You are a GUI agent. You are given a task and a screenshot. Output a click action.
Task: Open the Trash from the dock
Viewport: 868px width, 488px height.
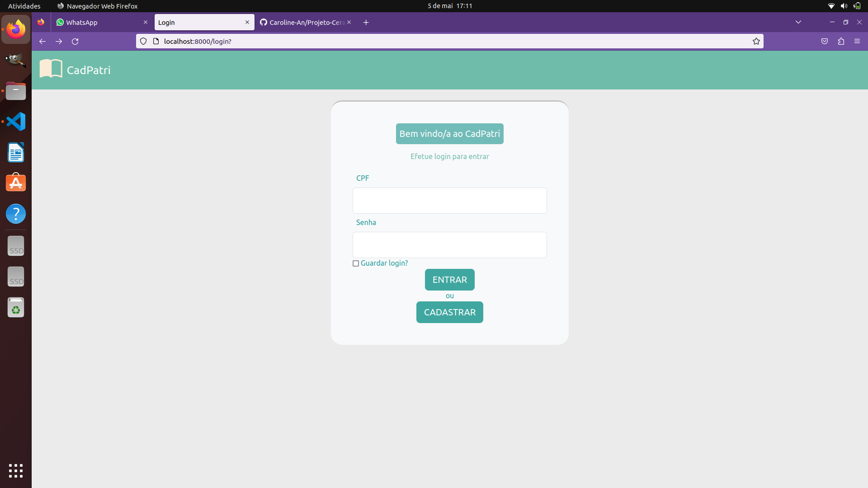pos(16,307)
